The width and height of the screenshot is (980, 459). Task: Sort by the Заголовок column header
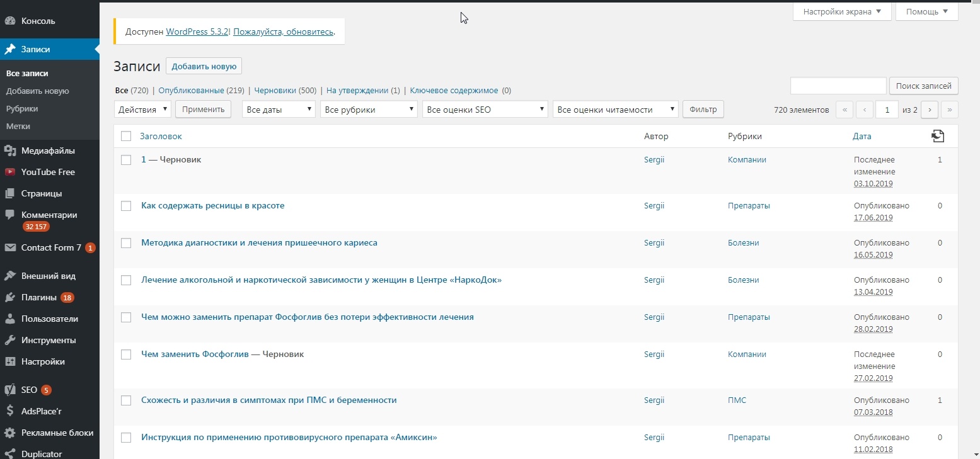(161, 136)
